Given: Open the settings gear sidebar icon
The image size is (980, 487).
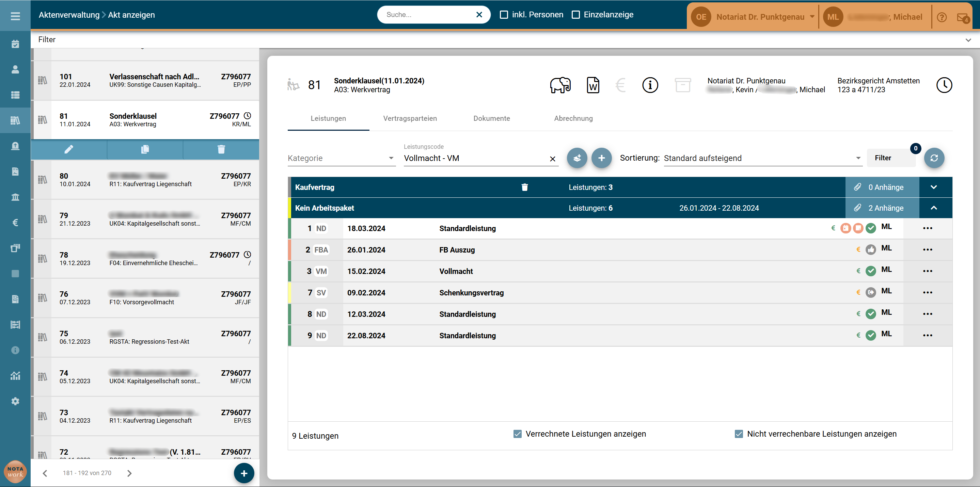Looking at the screenshot, I should [15, 401].
